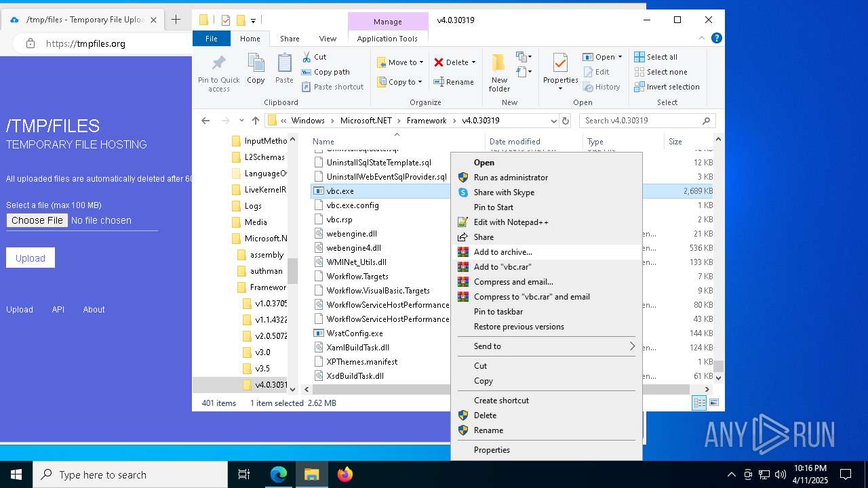Screen dimensions: 868x488
Task: Click Invert selection in ribbon
Action: tap(667, 87)
